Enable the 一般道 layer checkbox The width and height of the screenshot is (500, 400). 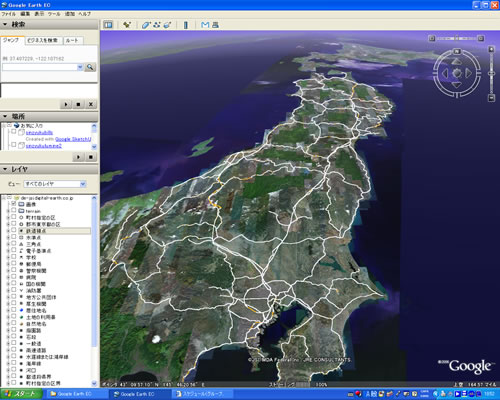coord(14,343)
